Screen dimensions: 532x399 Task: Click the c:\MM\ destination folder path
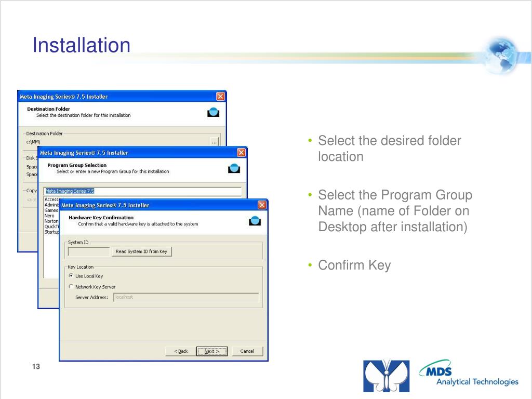click(33, 142)
